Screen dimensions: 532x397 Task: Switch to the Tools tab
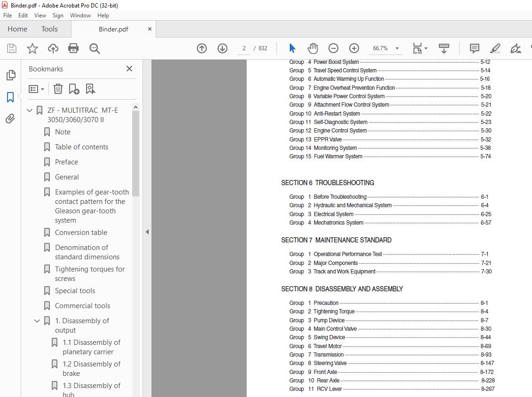pos(49,29)
